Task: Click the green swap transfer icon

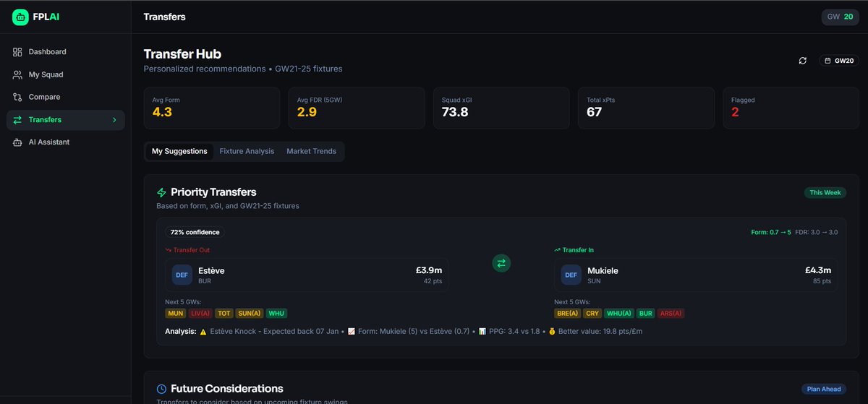Action: [501, 264]
